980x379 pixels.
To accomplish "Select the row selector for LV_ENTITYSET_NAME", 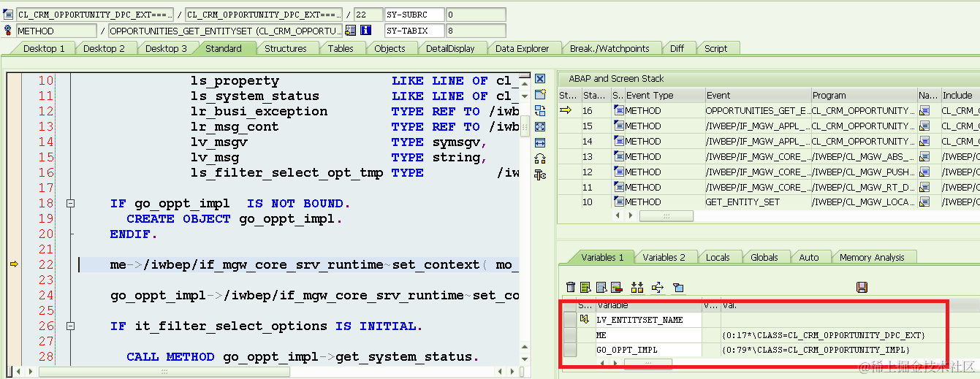I will coord(569,319).
